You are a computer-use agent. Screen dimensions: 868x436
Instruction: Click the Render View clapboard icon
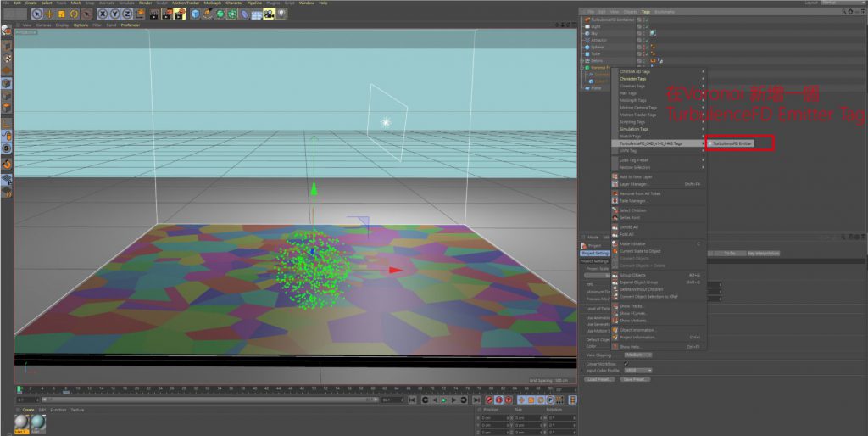tap(154, 14)
